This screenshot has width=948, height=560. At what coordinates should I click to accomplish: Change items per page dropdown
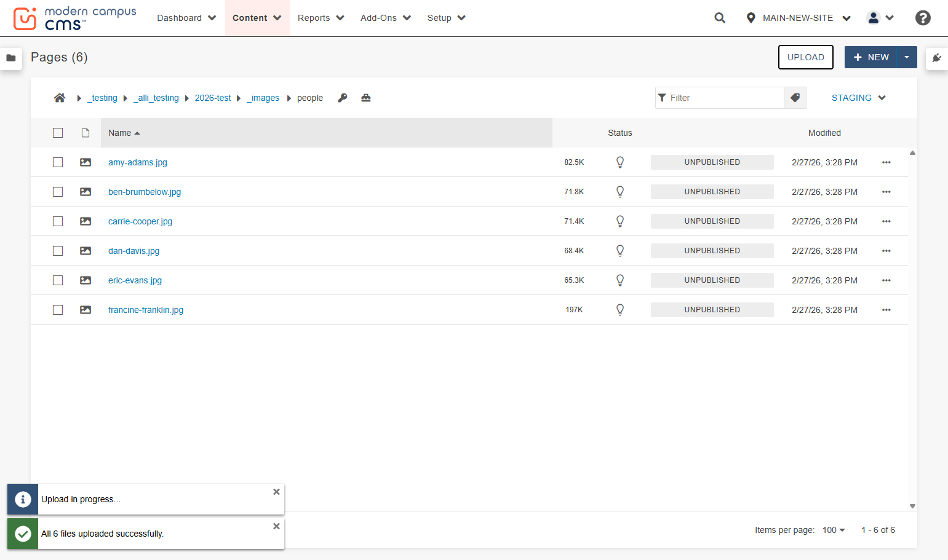[x=834, y=530]
